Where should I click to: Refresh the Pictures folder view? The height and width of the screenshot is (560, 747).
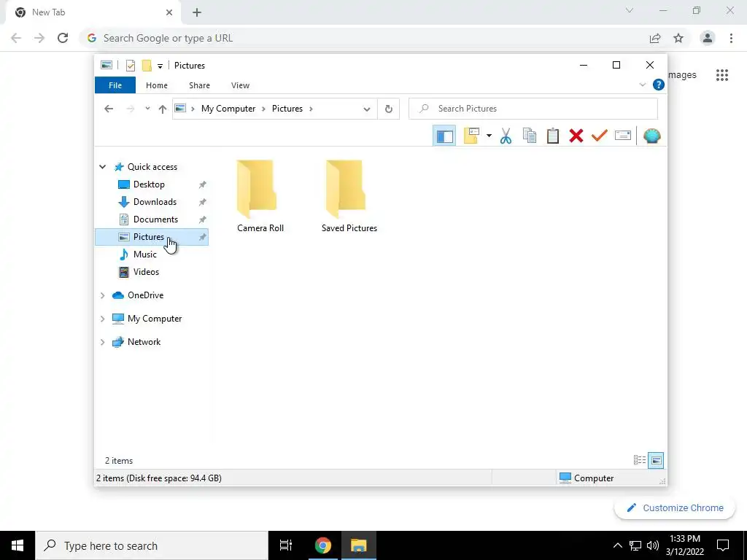point(389,109)
